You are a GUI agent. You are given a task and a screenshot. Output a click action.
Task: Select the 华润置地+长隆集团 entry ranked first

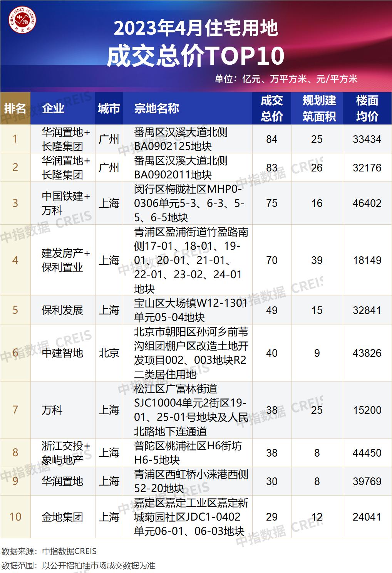pos(64,140)
